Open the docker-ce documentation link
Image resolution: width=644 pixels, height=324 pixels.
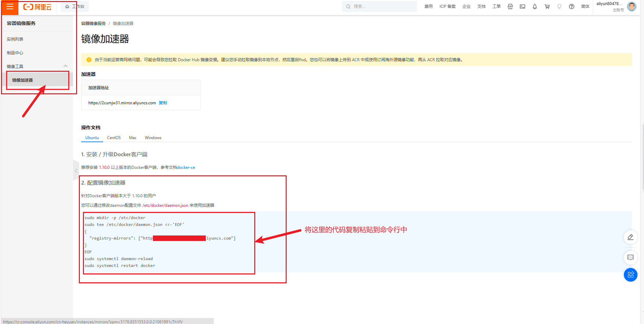tap(186, 167)
